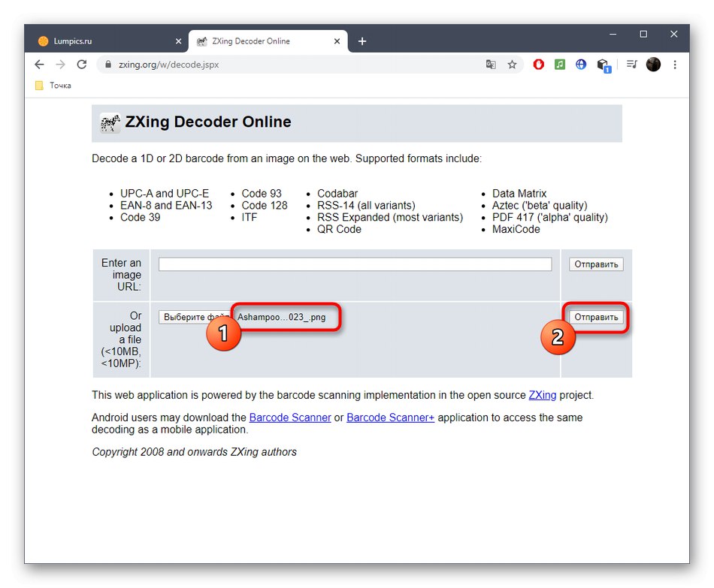
Task: Close the Chrome browser window
Action: (x=674, y=34)
